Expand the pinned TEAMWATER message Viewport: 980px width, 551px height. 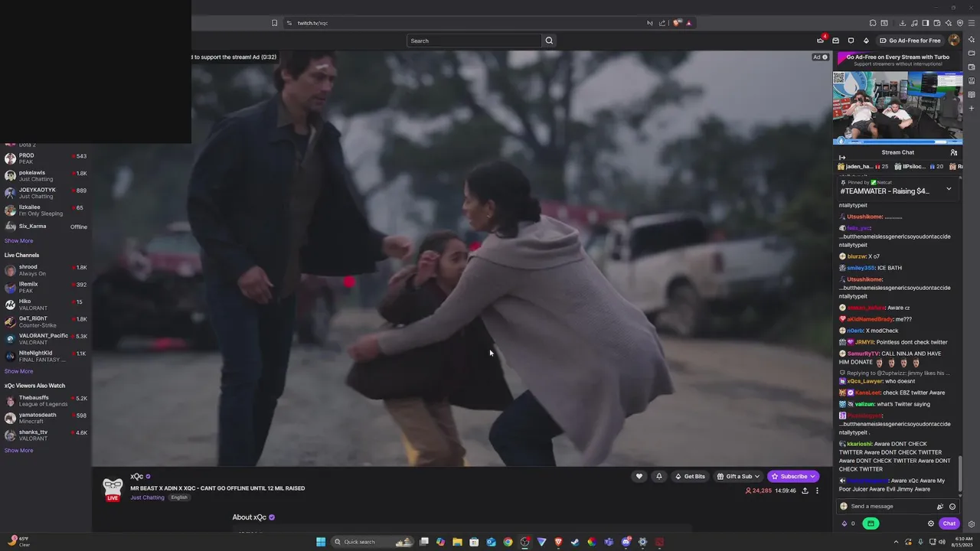click(949, 188)
